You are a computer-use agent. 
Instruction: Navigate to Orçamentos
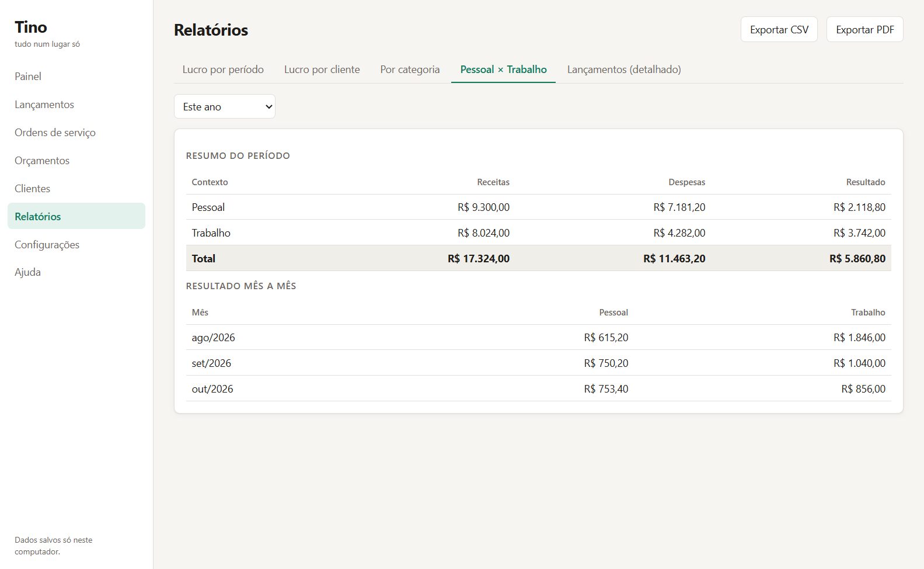pyautogui.click(x=76, y=161)
